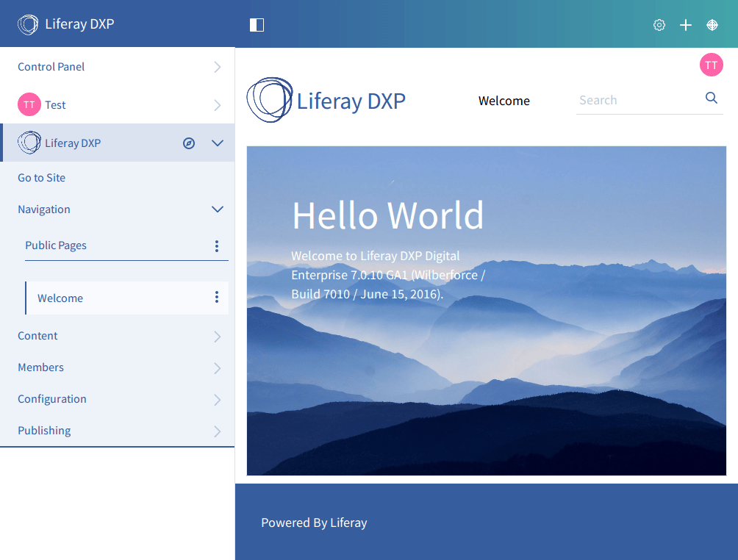
Task: Open the Welcome page nav tab
Action: (504, 101)
